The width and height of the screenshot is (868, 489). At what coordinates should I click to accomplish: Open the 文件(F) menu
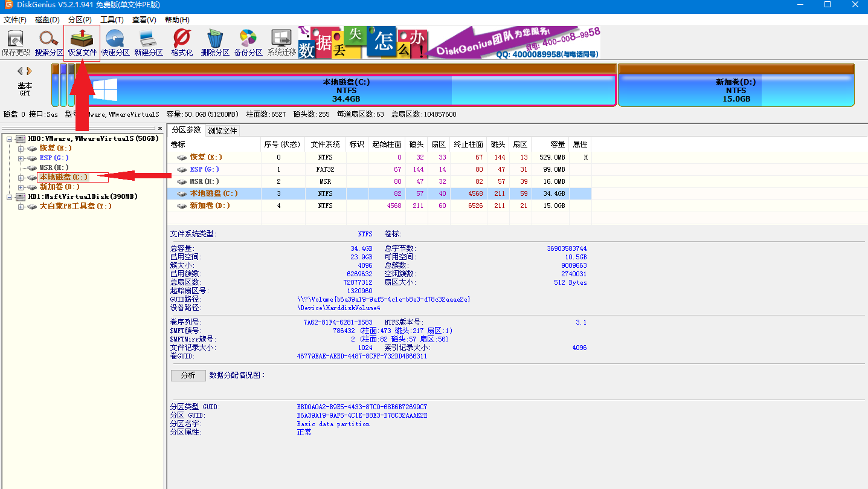pos(15,20)
